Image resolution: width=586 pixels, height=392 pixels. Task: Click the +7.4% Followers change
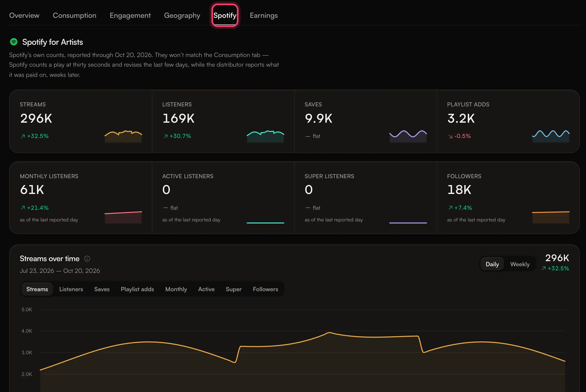(x=460, y=208)
